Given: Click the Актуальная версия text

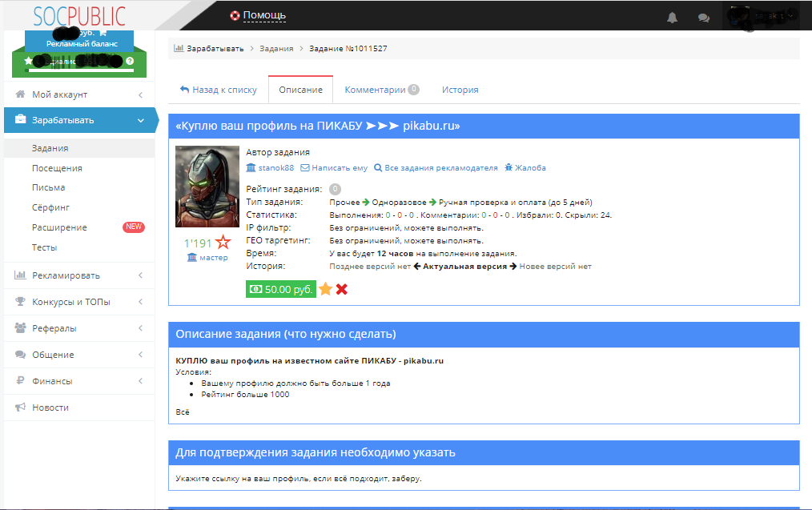Looking at the screenshot, I should (464, 266).
